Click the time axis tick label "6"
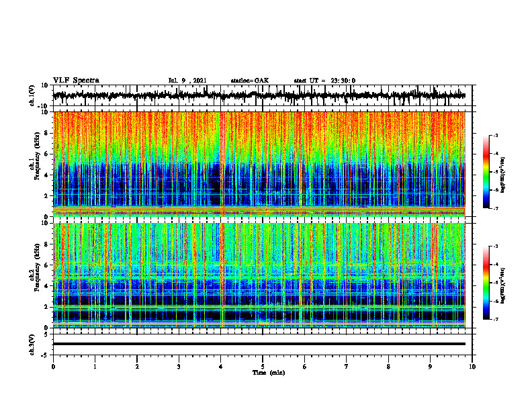Screen dimensions: 532x411 305,367
